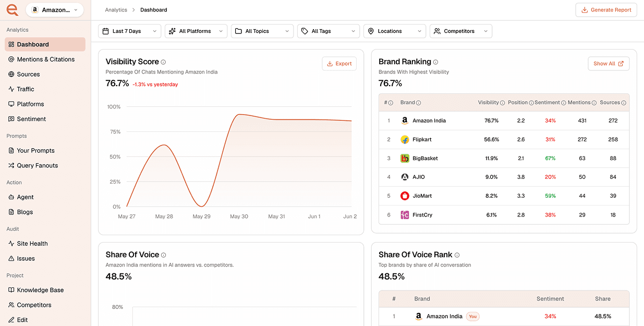Expand the All Platforms filter

click(196, 31)
